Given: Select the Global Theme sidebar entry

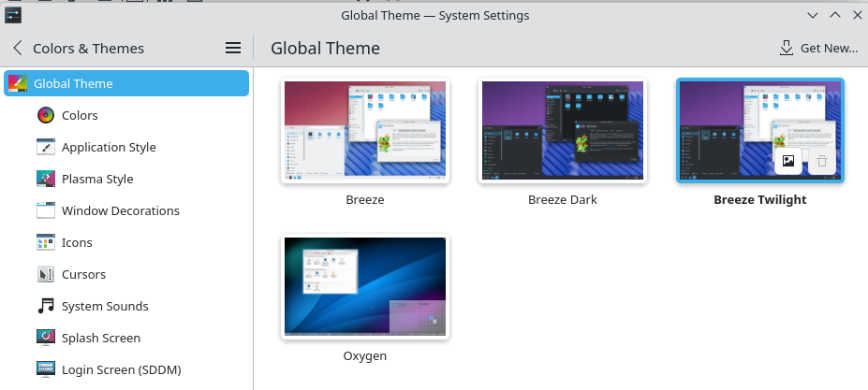Looking at the screenshot, I should coord(126,83).
